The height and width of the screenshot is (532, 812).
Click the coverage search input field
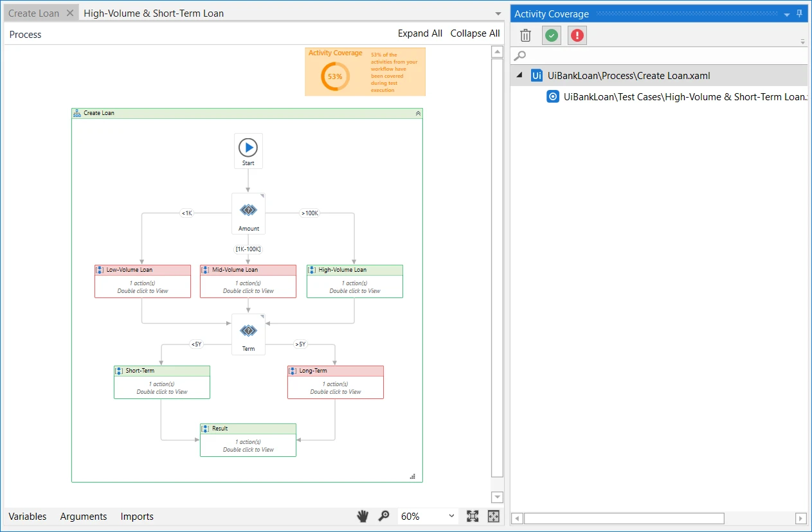point(659,56)
